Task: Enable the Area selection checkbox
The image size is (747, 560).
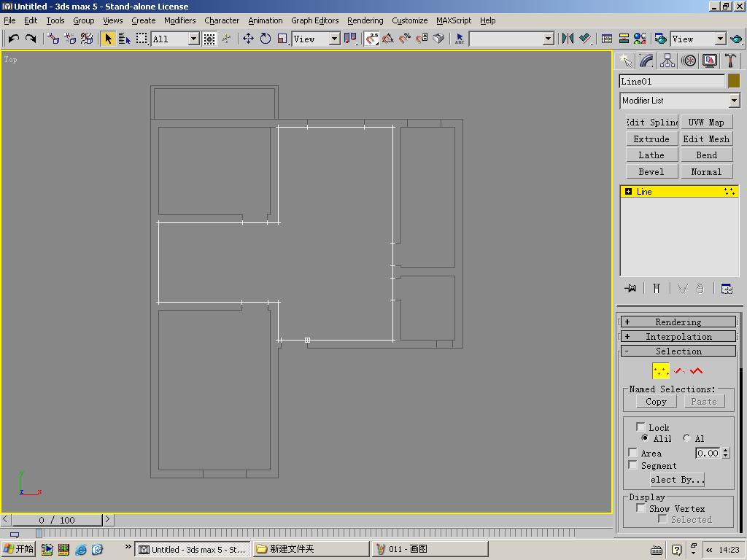Action: pyautogui.click(x=632, y=453)
